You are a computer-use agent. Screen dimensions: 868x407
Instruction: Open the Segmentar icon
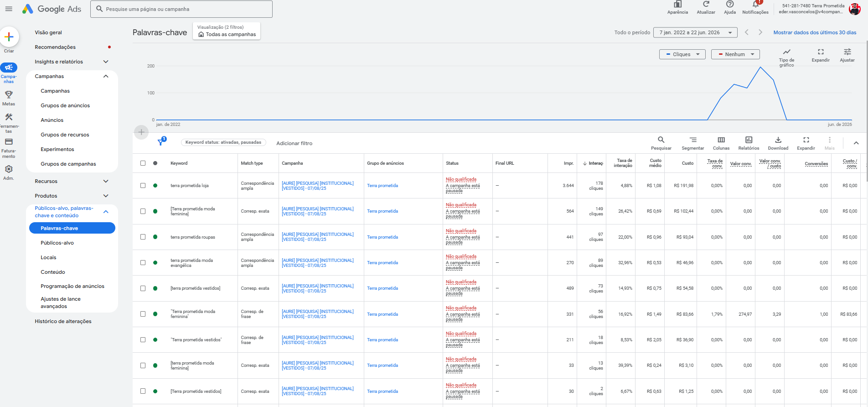(693, 140)
